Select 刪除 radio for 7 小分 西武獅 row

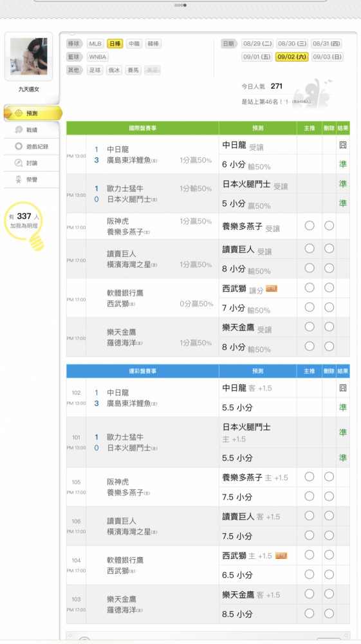pos(329,307)
